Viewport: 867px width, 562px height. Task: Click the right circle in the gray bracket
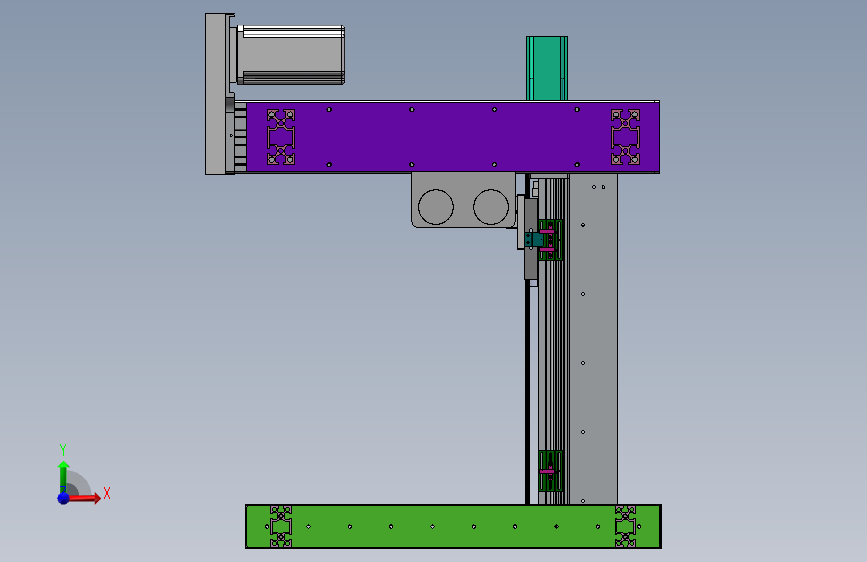491,207
